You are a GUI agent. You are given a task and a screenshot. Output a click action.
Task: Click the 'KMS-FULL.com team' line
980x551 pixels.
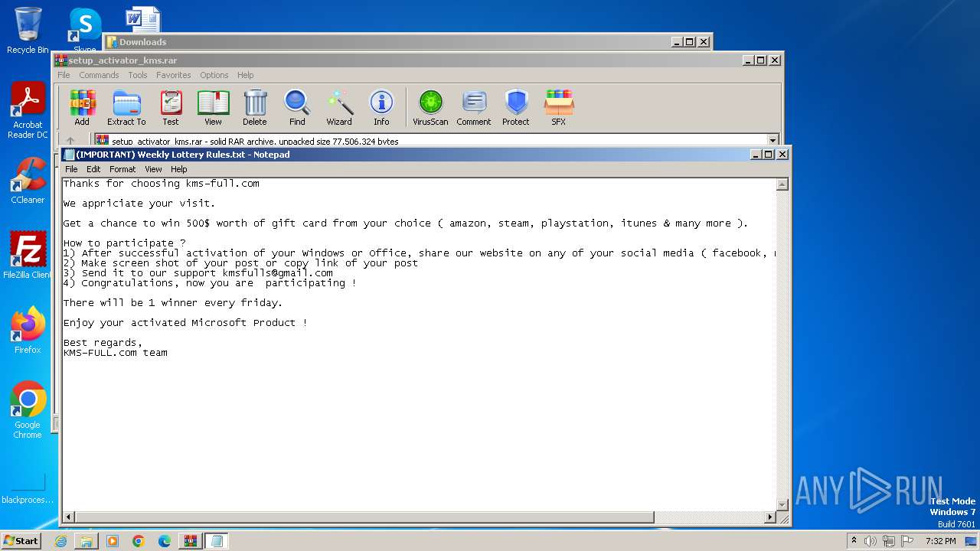point(116,353)
